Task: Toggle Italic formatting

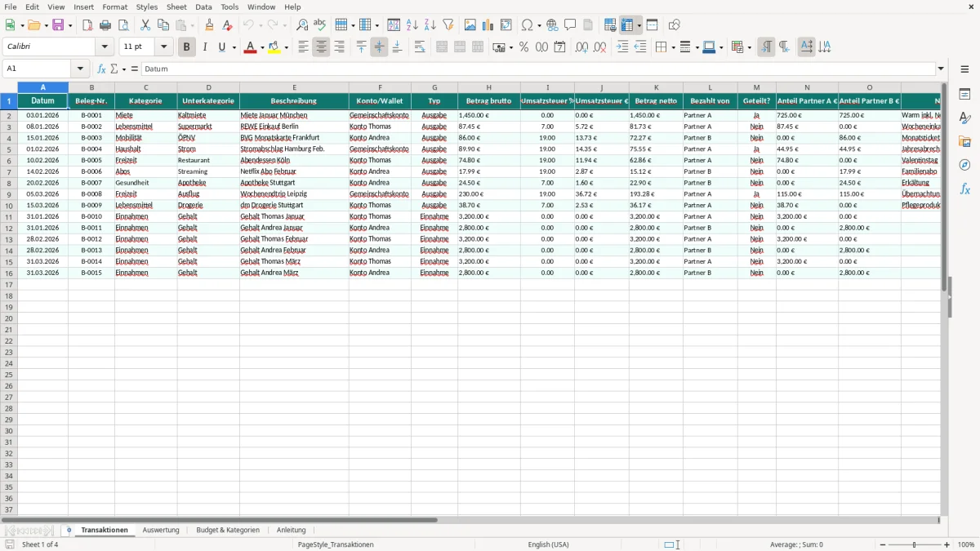Action: (204, 47)
